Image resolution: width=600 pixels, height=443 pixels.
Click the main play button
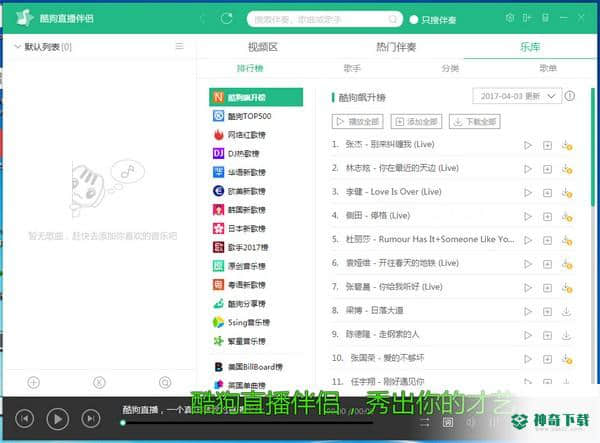(58, 419)
